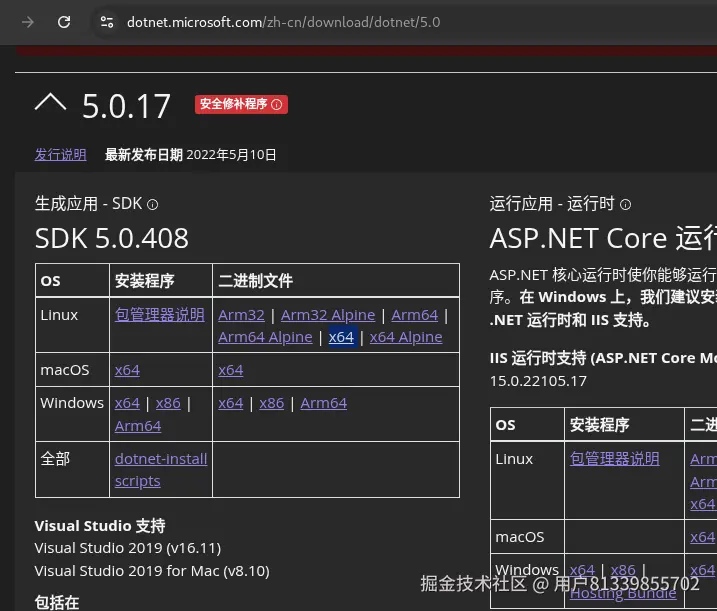Open Linux 包管理器说明 link in SDK table
717x611 pixels.
pos(160,315)
